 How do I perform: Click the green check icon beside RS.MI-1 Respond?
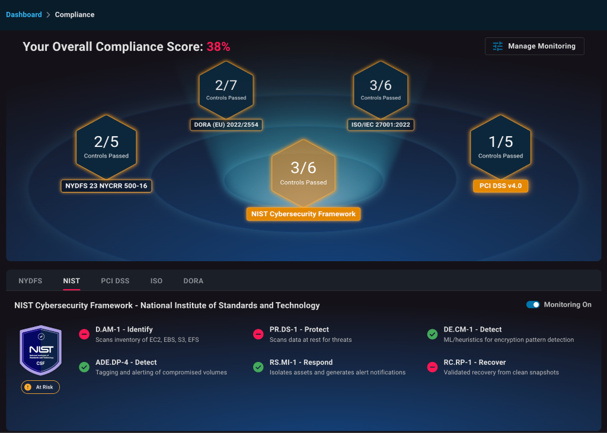coord(258,367)
